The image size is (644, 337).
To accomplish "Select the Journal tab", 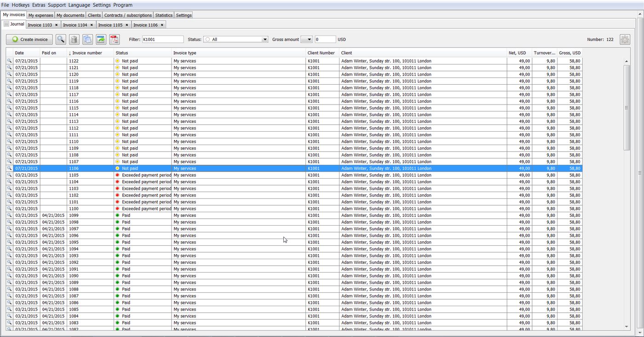I will click(x=14, y=24).
